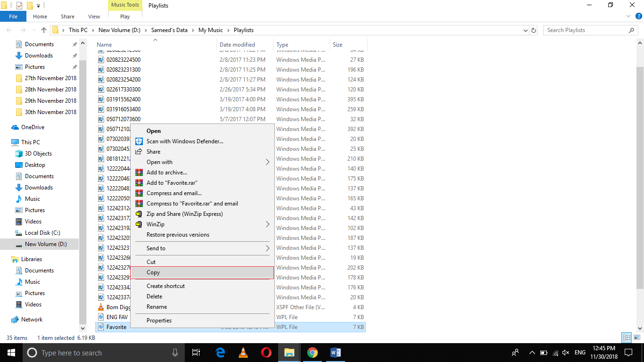Open the Action Center in the system tray

[x=628, y=352]
